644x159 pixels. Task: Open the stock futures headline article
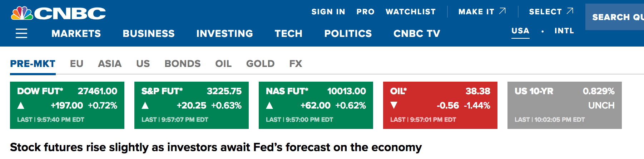coord(216,147)
